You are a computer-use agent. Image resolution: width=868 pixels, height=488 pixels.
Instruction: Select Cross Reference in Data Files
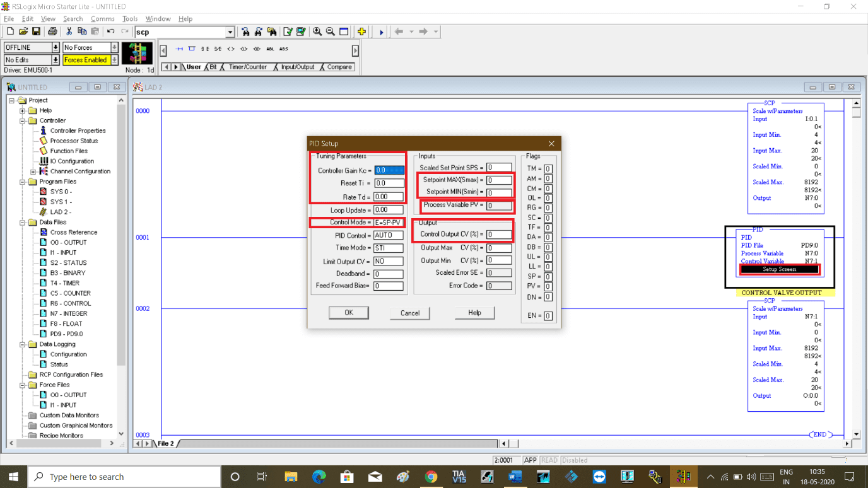tap(73, 232)
